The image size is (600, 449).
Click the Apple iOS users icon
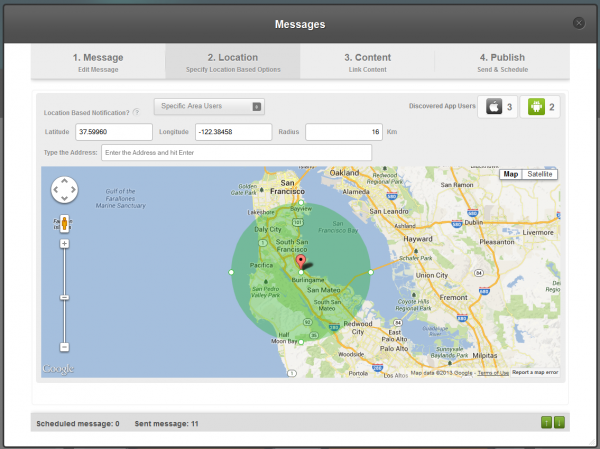coord(493,107)
